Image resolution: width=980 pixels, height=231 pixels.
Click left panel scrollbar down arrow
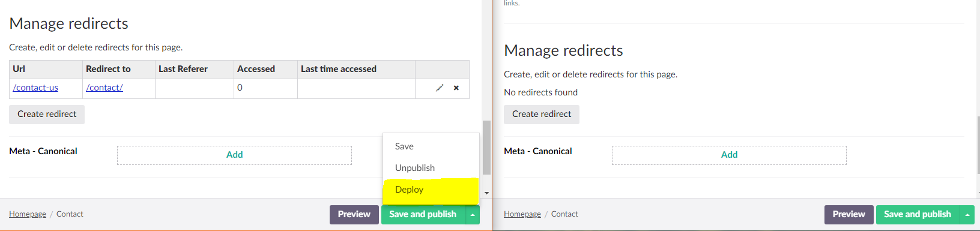[x=486, y=193]
